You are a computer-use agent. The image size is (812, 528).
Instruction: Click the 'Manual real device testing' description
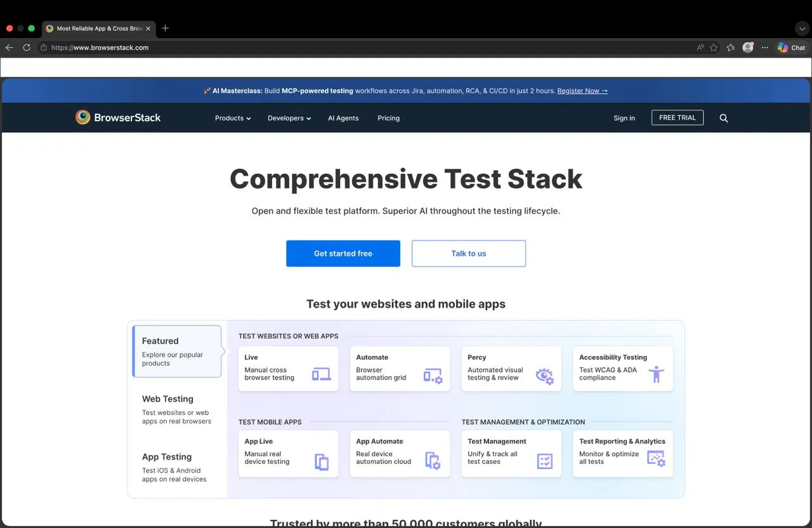(267, 458)
